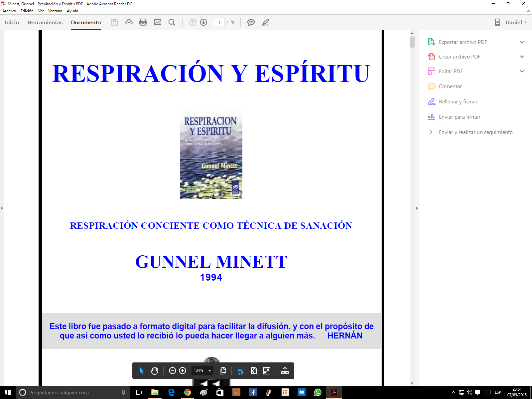Switch to the Inicio tab
This screenshot has height=399, width=532.
pyautogui.click(x=12, y=22)
